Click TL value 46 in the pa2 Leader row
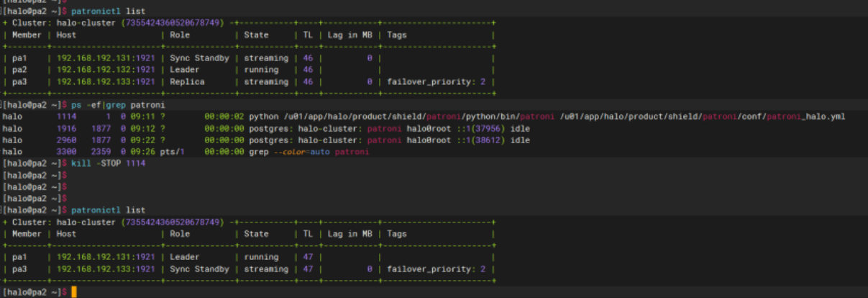Image resolution: width=868 pixels, height=298 pixels. tap(308, 70)
